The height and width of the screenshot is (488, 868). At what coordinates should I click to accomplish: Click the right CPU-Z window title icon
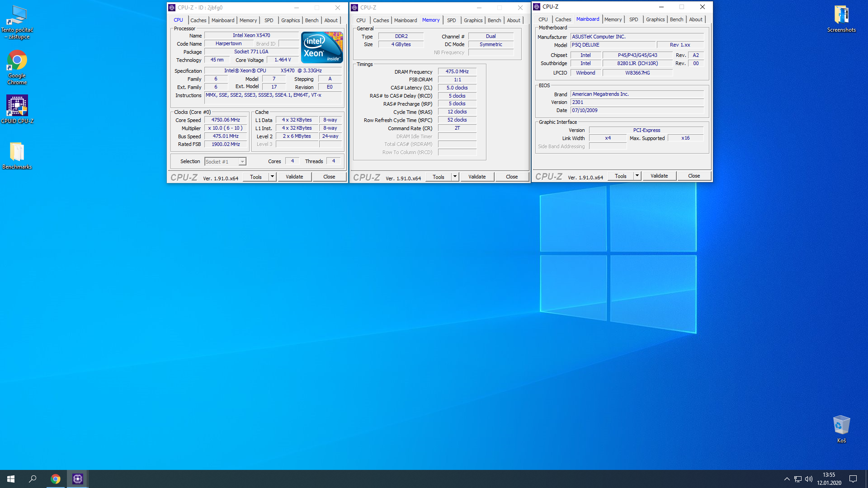(x=537, y=7)
